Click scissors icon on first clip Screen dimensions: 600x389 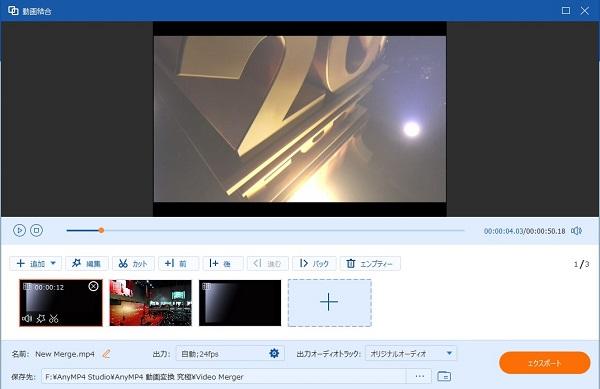coord(54,318)
